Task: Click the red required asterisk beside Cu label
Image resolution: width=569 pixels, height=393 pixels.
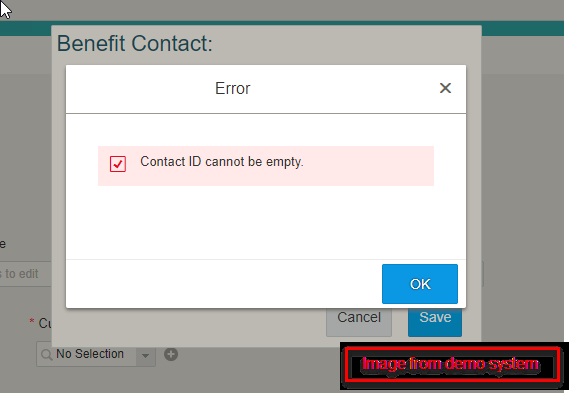Action: (32, 322)
